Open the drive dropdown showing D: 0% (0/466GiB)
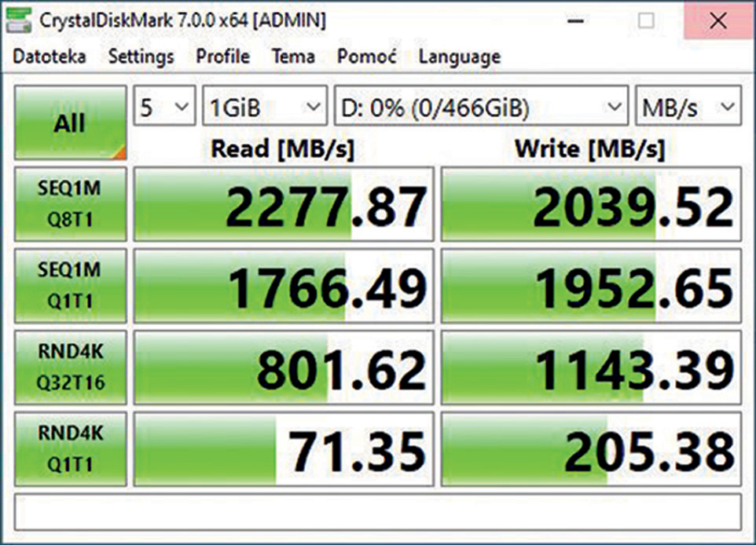This screenshot has width=756, height=545. tap(481, 105)
